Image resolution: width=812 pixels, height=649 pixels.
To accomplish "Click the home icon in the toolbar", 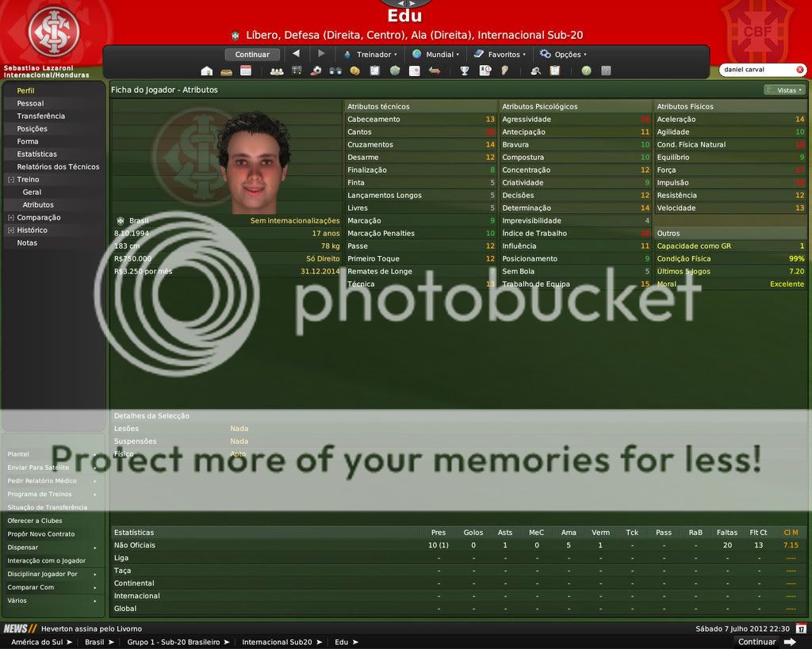I will point(207,71).
